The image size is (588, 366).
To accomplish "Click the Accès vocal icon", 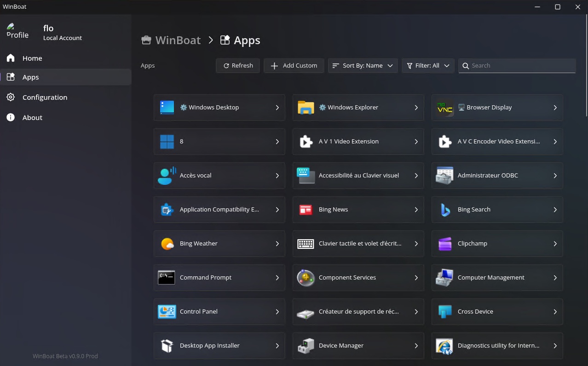I will [x=167, y=176].
